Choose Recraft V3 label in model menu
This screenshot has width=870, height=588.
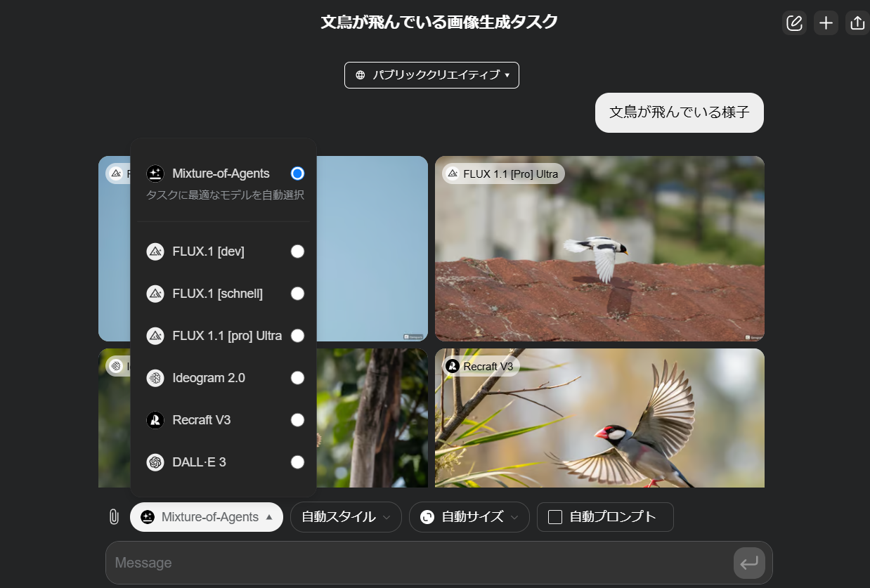201,420
